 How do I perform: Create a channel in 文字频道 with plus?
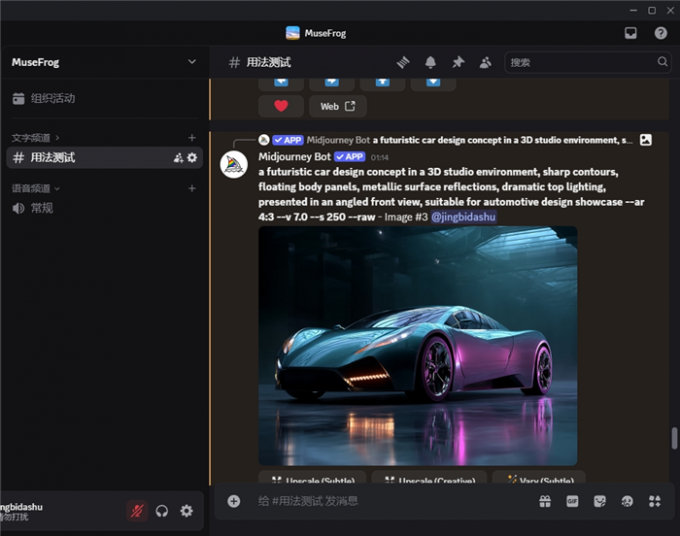[192, 138]
